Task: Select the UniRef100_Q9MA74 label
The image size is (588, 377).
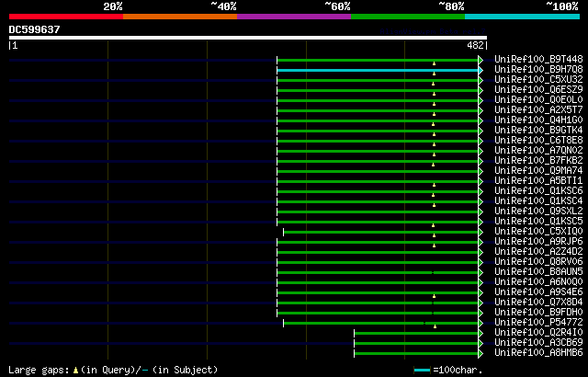Action: [538, 171]
